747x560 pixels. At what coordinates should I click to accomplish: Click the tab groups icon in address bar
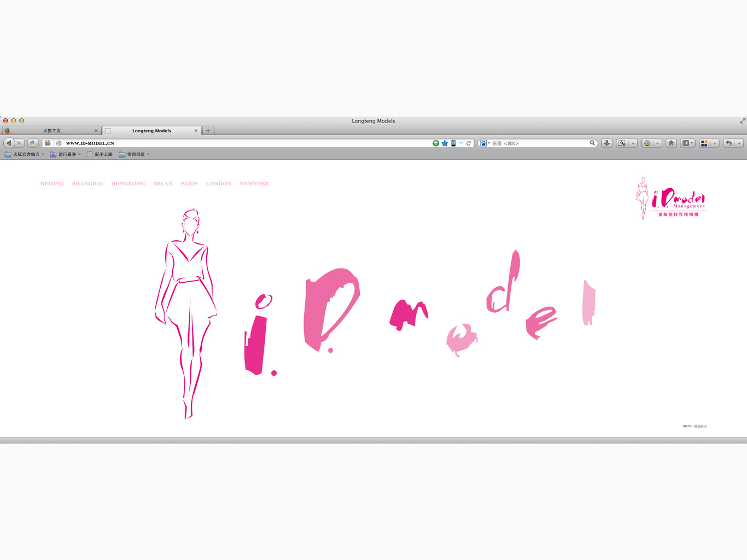pyautogui.click(x=48, y=143)
